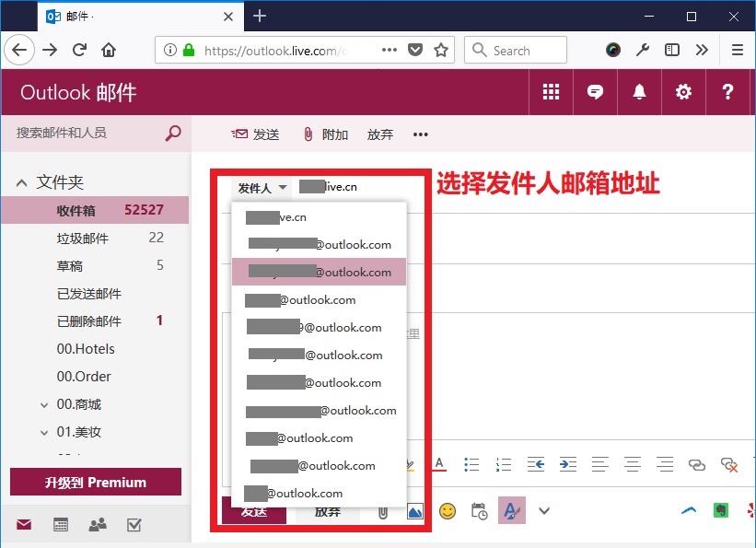756x548 pixels.
Task: Align text left
Action: point(600,464)
